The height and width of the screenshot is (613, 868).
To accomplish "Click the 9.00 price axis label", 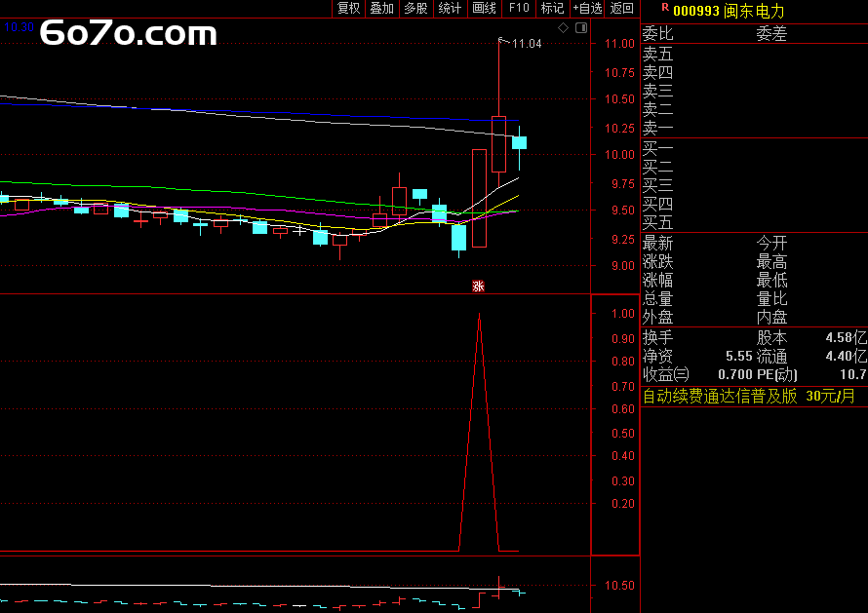I will point(623,266).
